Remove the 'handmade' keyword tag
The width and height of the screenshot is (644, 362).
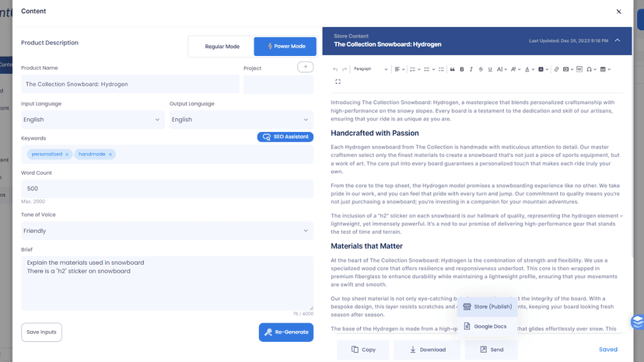click(110, 155)
